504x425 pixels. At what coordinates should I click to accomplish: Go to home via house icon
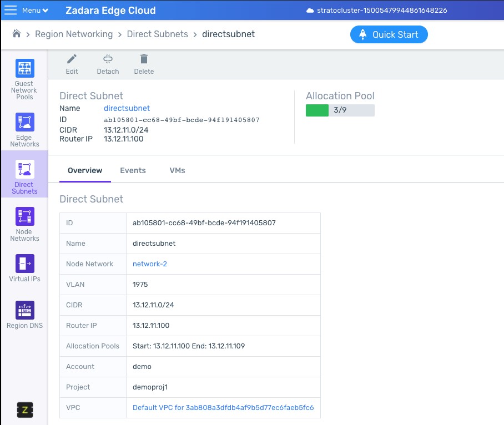[x=17, y=33]
